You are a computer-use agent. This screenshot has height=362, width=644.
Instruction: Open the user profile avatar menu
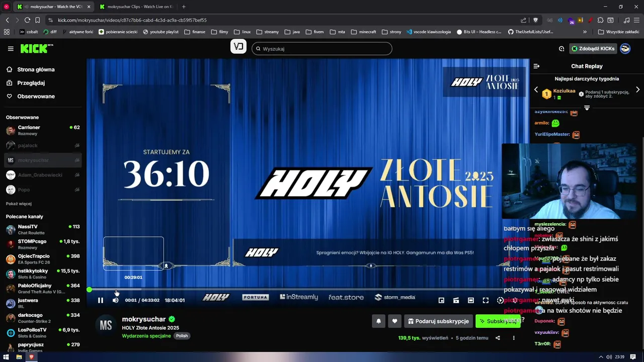coord(625,49)
